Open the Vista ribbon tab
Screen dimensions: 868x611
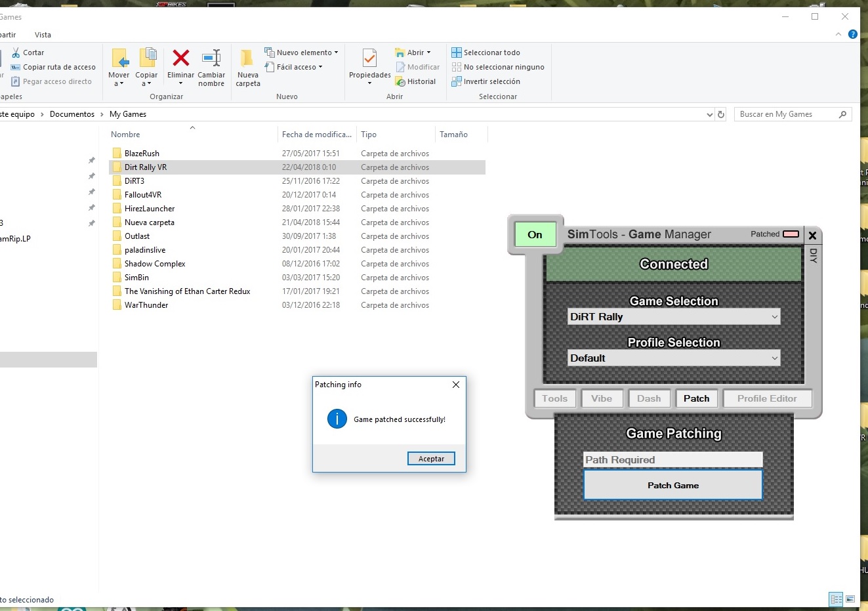tap(43, 35)
